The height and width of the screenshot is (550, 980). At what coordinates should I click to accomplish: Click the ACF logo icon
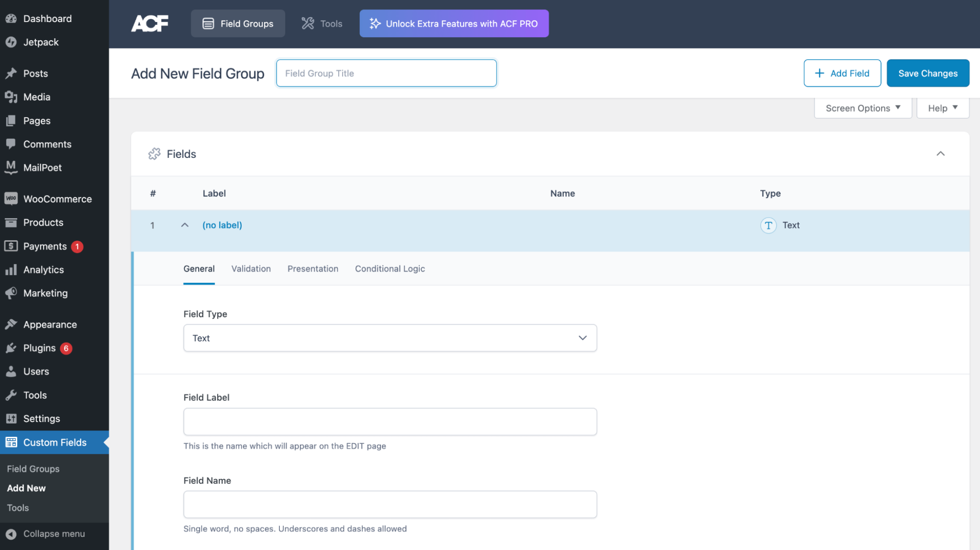tap(149, 23)
